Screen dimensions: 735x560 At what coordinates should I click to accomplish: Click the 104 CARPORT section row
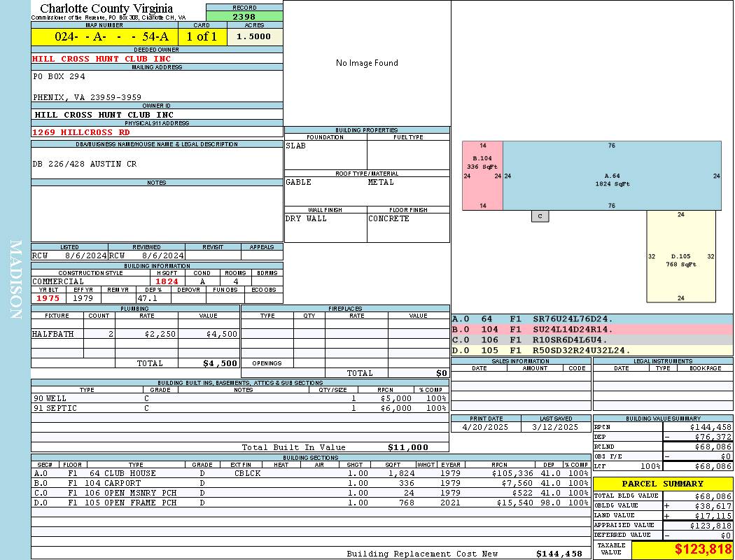coord(311,483)
